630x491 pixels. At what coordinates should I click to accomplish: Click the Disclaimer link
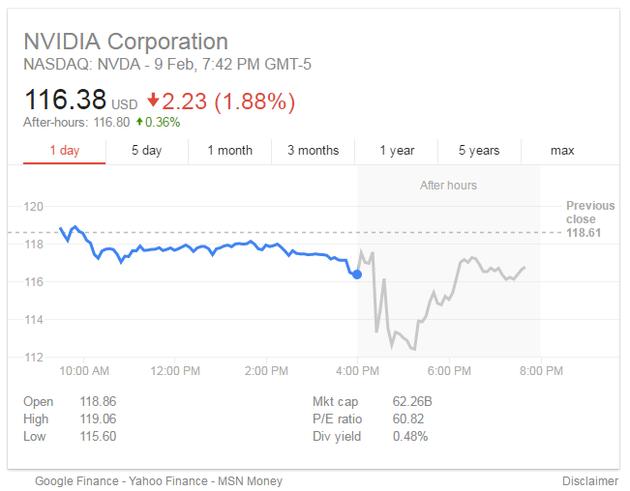coord(588,481)
